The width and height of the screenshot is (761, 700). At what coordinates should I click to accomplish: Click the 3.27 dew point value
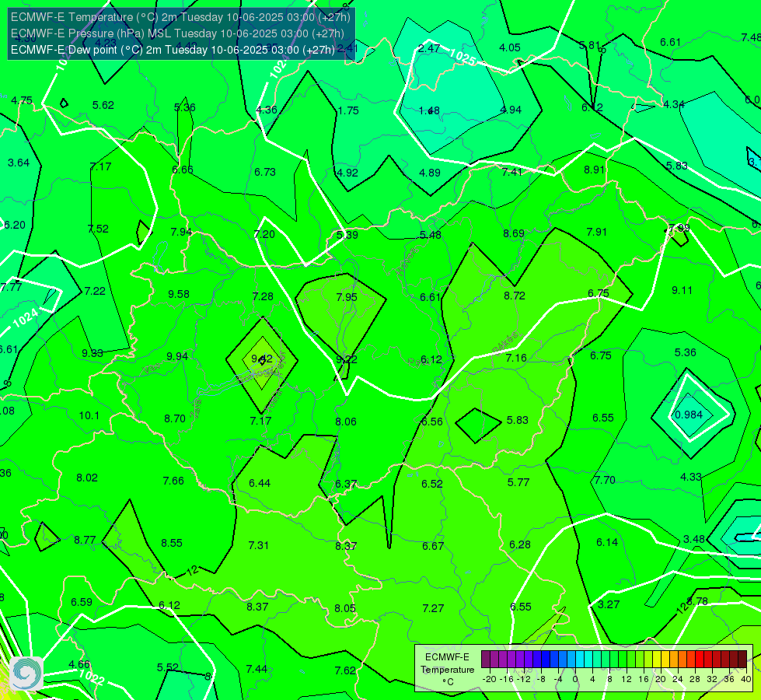point(609,605)
